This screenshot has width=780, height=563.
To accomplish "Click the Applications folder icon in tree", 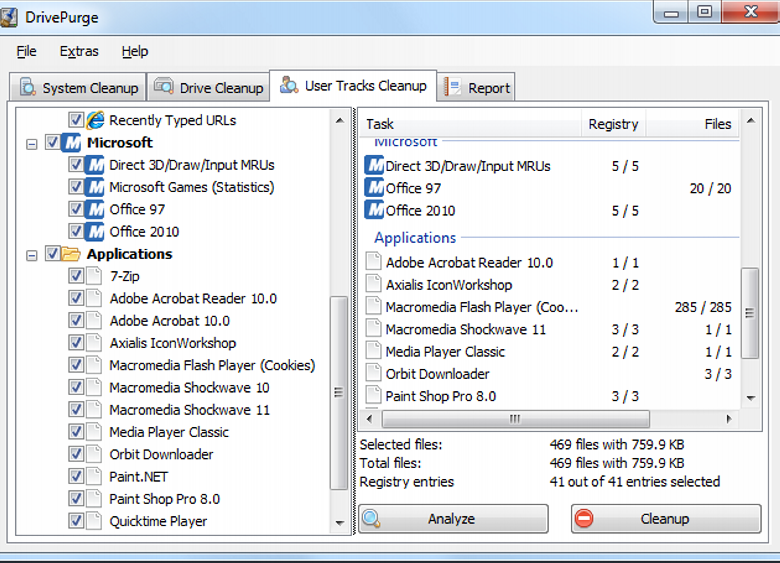I will click(71, 254).
